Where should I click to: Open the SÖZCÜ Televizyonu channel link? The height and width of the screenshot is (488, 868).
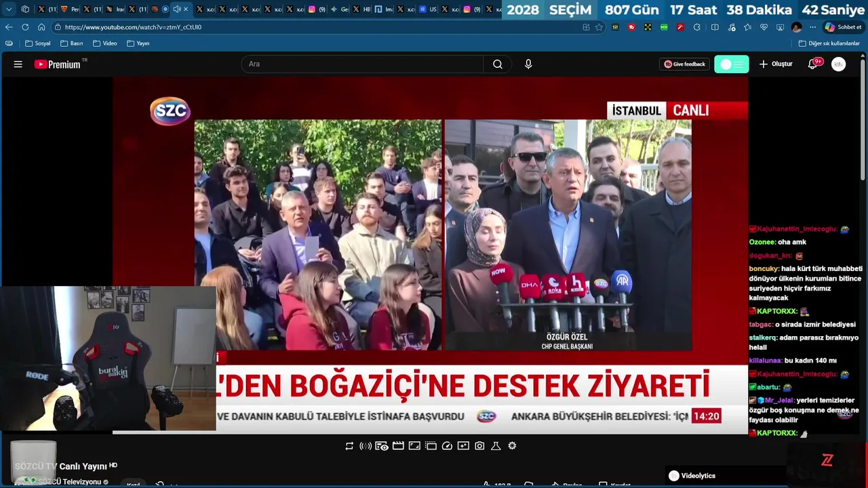pyautogui.click(x=70, y=482)
